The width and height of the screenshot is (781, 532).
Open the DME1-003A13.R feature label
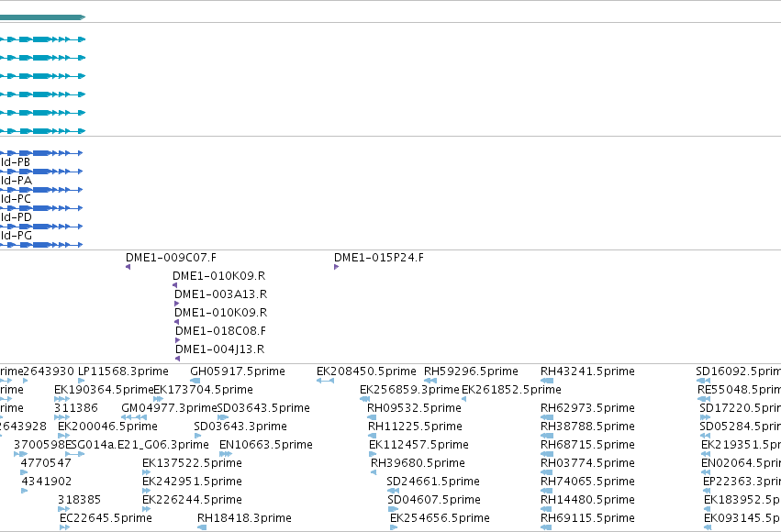coord(220,294)
